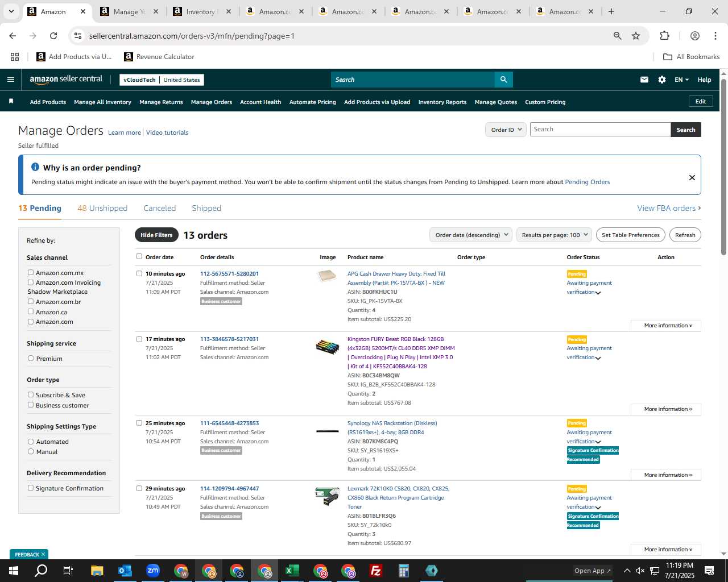Click the Hide Filters button
Image resolution: width=728 pixels, height=582 pixels.
click(x=156, y=235)
